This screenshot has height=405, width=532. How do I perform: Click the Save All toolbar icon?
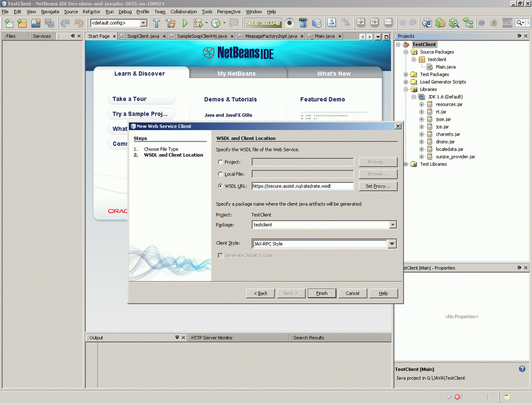[x=49, y=23]
